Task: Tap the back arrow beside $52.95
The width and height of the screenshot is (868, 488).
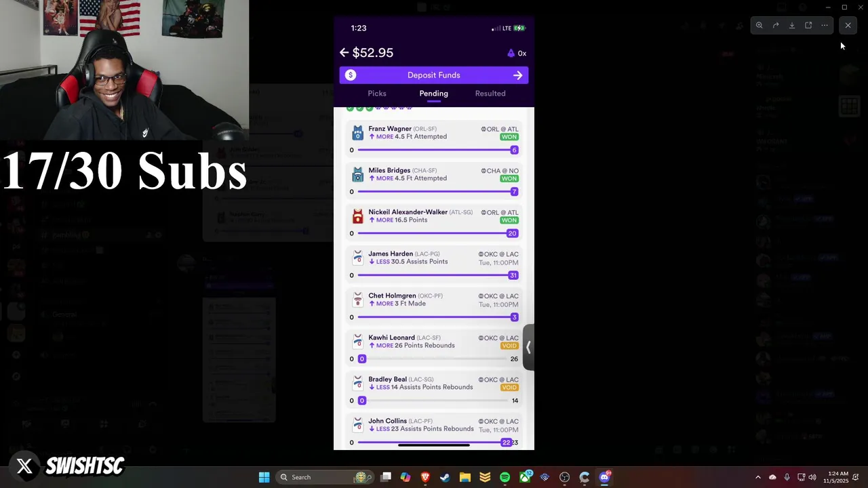Action: coord(344,52)
